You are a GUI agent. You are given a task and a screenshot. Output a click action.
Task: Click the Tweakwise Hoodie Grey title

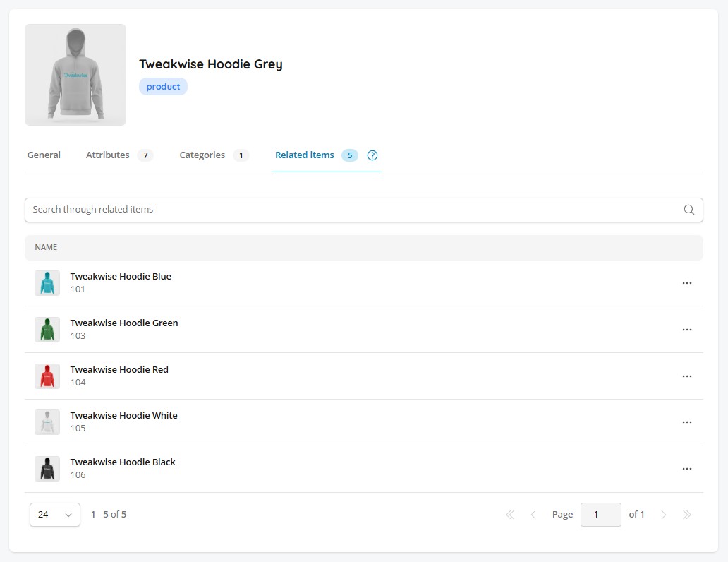click(211, 64)
